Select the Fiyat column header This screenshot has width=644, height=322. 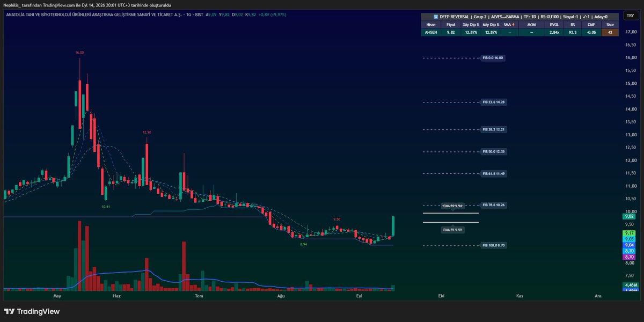coord(451,25)
